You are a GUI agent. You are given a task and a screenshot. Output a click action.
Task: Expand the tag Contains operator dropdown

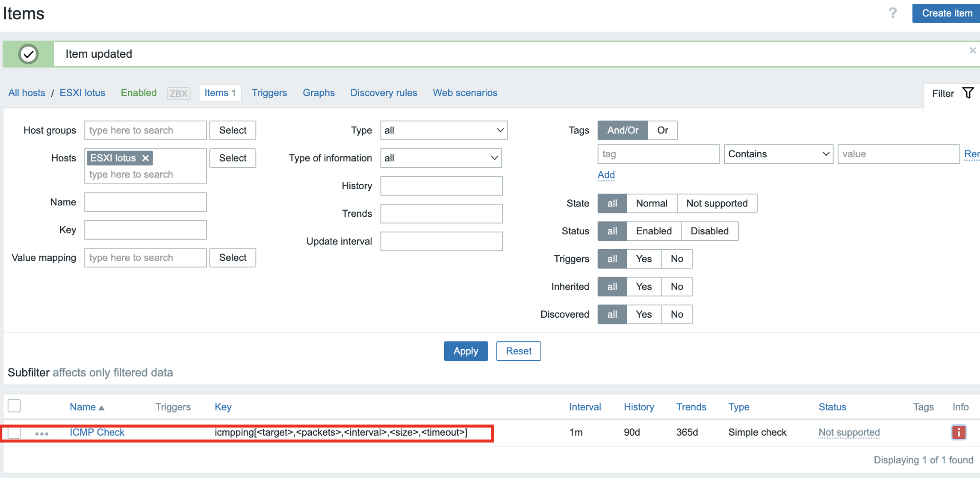coord(778,154)
